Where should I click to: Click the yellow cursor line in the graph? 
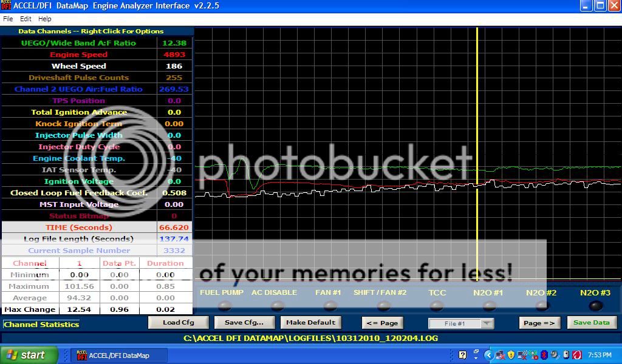click(x=477, y=155)
